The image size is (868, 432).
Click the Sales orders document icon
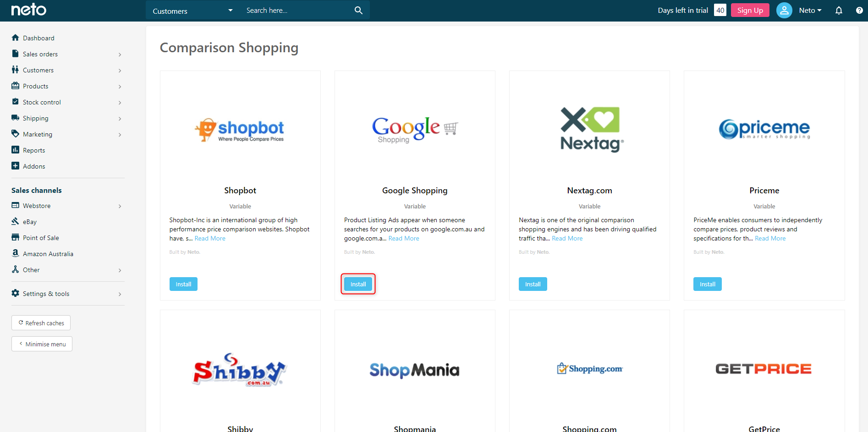point(16,54)
